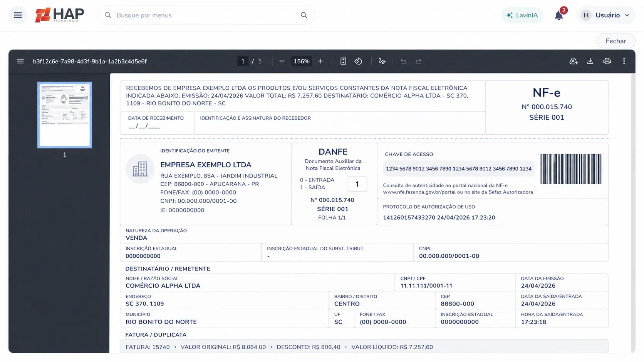Click the 'VALOR LÍQUIDO: R$ 7.257,60' text

392,347
